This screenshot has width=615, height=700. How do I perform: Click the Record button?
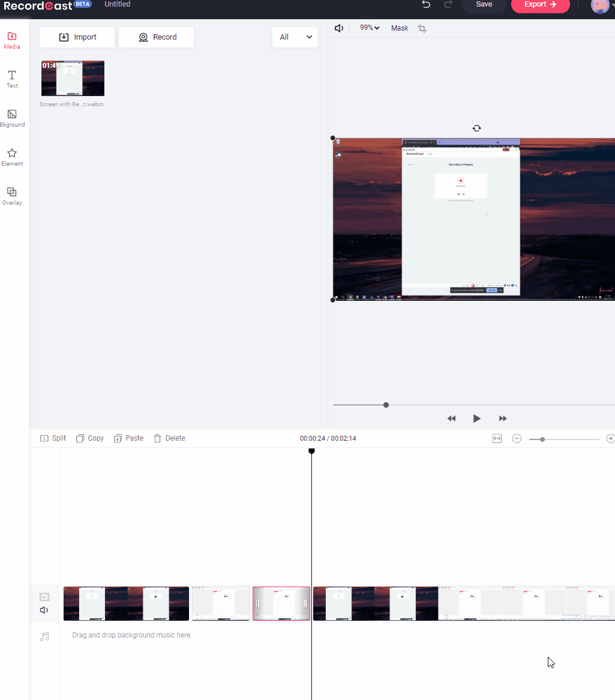point(157,37)
